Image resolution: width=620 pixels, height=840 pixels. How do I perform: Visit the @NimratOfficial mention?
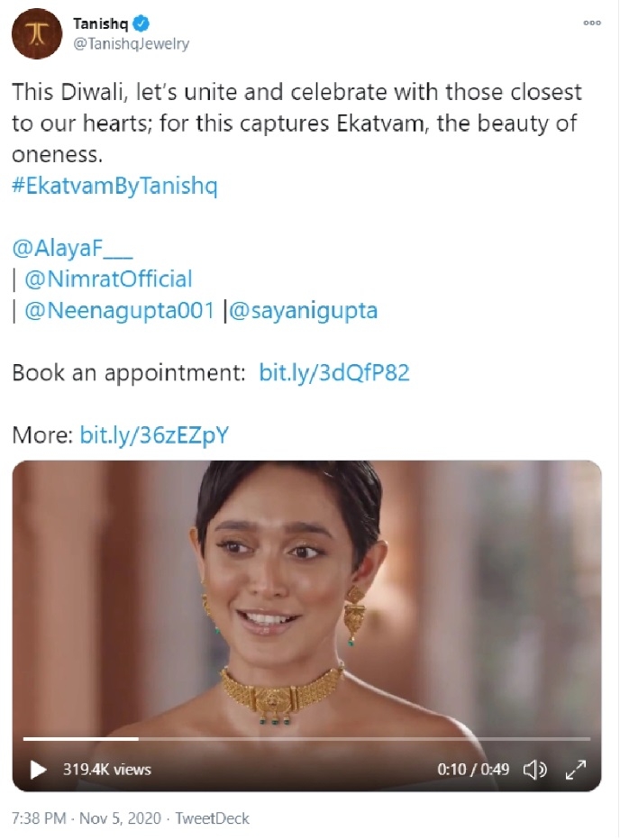coord(108,279)
